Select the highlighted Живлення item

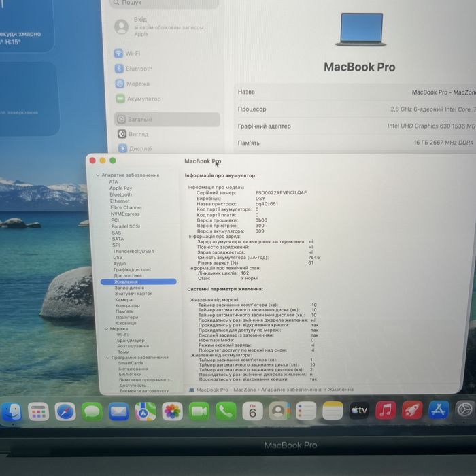point(139,282)
